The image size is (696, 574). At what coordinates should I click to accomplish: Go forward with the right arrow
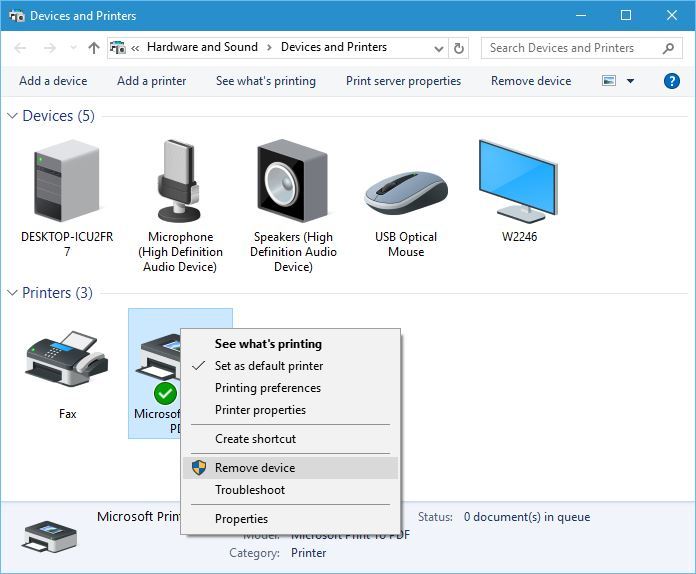click(x=50, y=48)
